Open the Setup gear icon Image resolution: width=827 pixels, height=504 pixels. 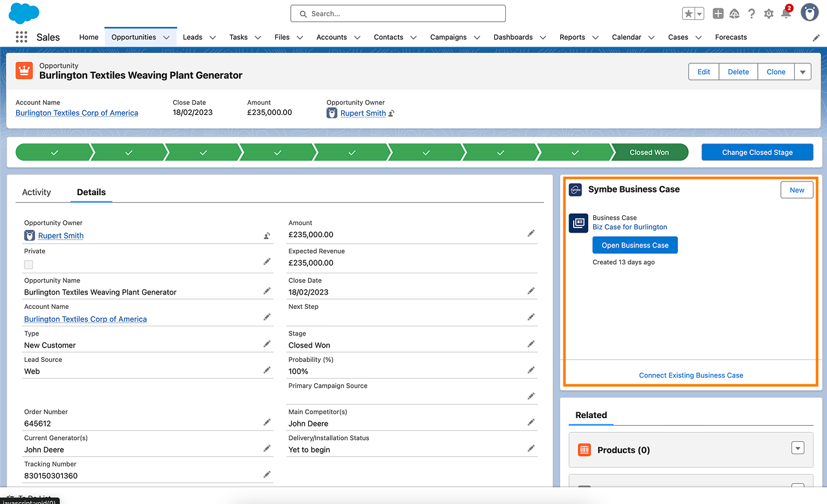769,14
